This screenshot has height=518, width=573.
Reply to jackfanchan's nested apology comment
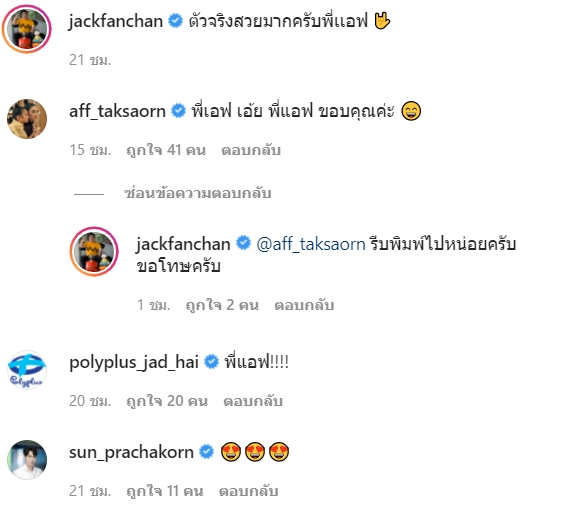pyautogui.click(x=304, y=305)
